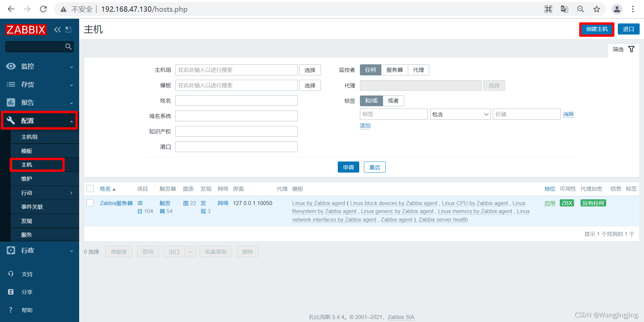Click the 姓名 filter input field
Viewport: 644px width, 322px height.
click(236, 101)
